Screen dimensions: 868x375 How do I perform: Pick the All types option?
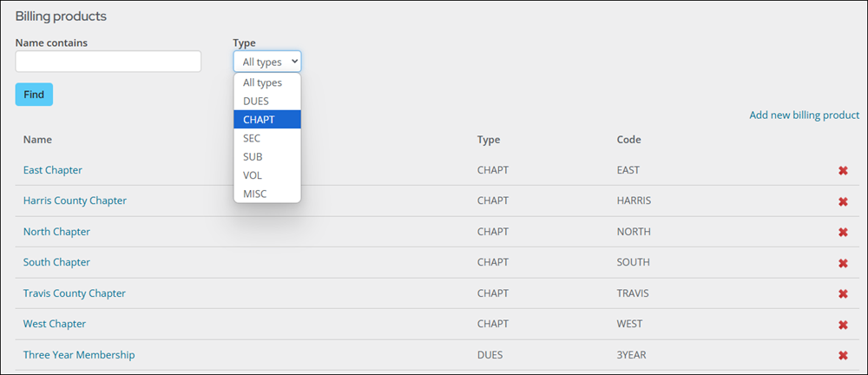coord(266,82)
